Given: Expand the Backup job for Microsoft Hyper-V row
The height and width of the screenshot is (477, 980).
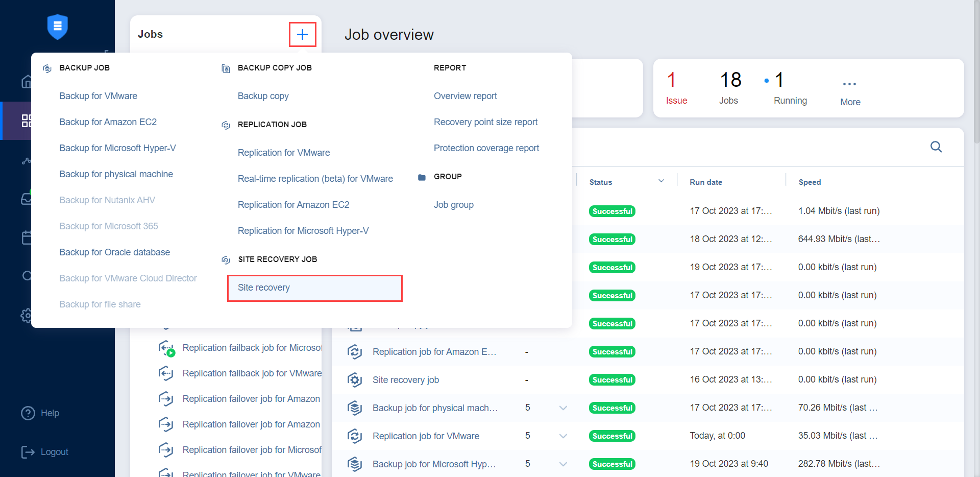Looking at the screenshot, I should 563,464.
